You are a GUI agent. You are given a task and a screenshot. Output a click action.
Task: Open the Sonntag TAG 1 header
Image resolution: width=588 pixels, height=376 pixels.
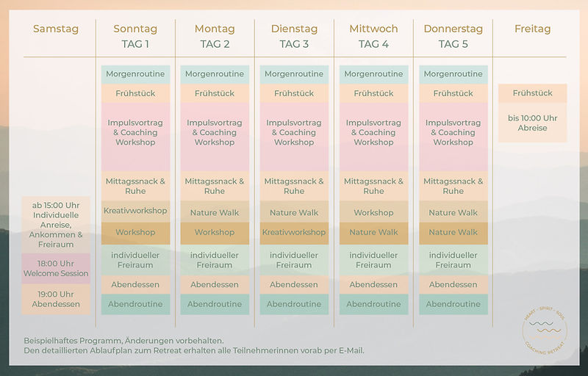135,36
